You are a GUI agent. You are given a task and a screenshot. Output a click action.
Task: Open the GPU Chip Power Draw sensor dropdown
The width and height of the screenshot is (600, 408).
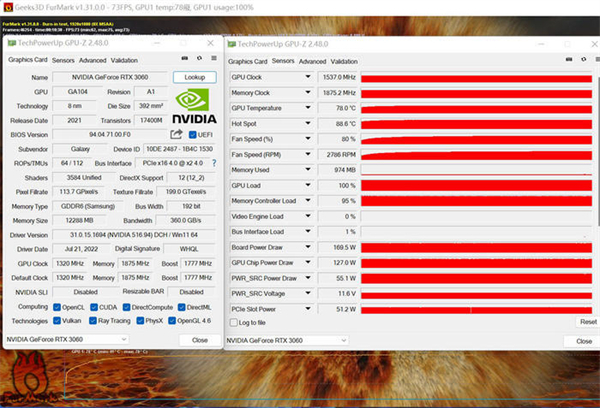click(x=308, y=262)
